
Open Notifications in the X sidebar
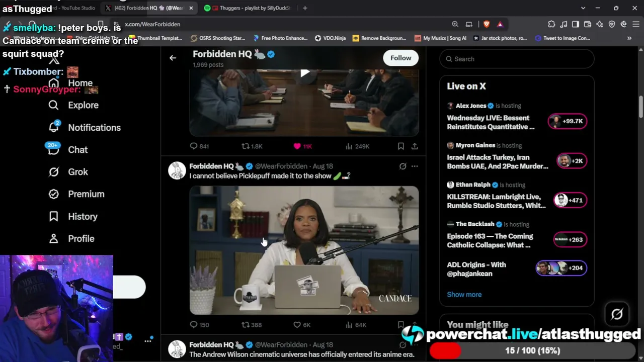coord(85,128)
